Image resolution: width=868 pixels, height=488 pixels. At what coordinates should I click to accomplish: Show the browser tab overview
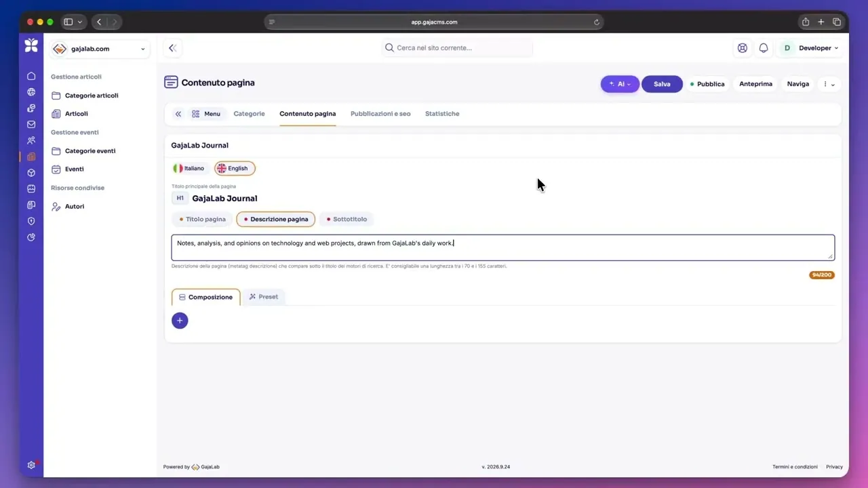[x=837, y=22]
